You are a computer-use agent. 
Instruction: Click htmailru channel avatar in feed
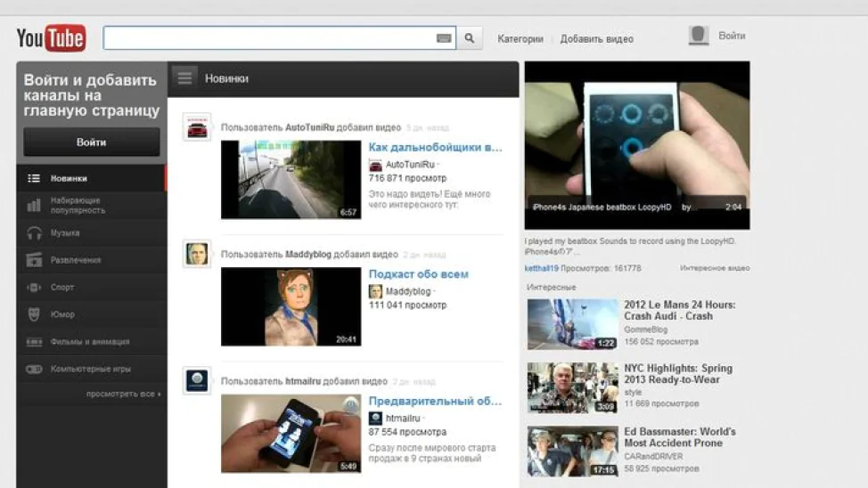tap(197, 380)
